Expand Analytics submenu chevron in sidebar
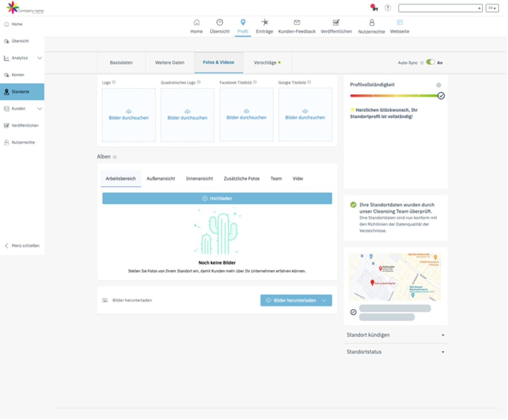 [40, 58]
